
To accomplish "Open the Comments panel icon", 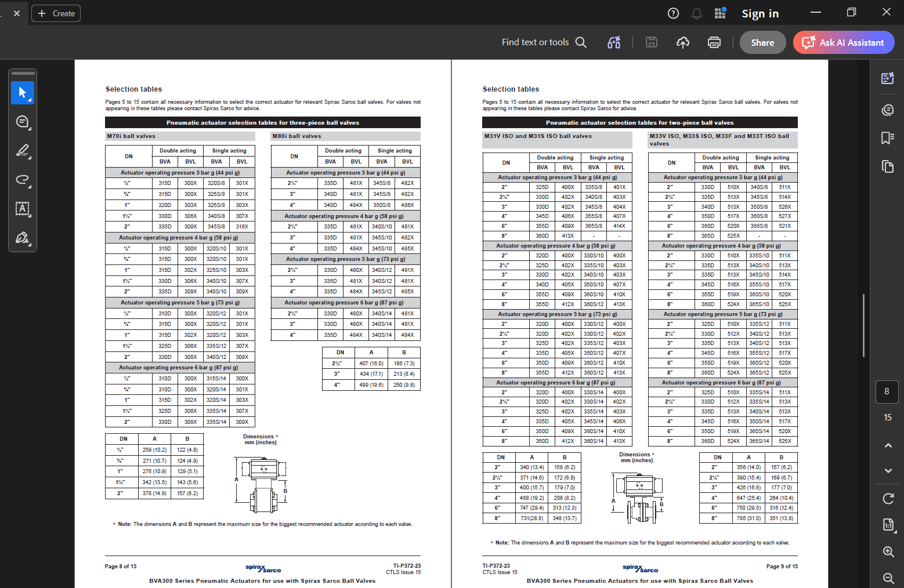I will click(x=888, y=110).
